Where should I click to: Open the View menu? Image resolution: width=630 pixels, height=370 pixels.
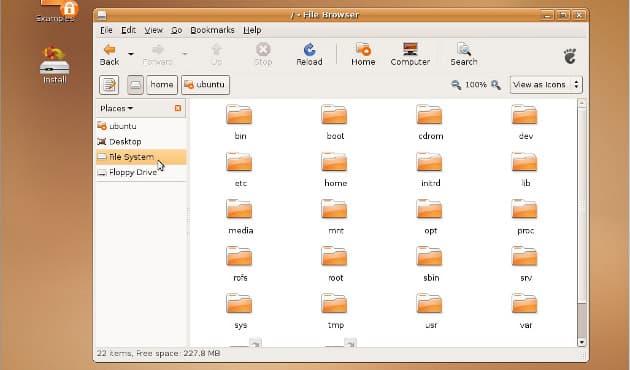tap(153, 30)
